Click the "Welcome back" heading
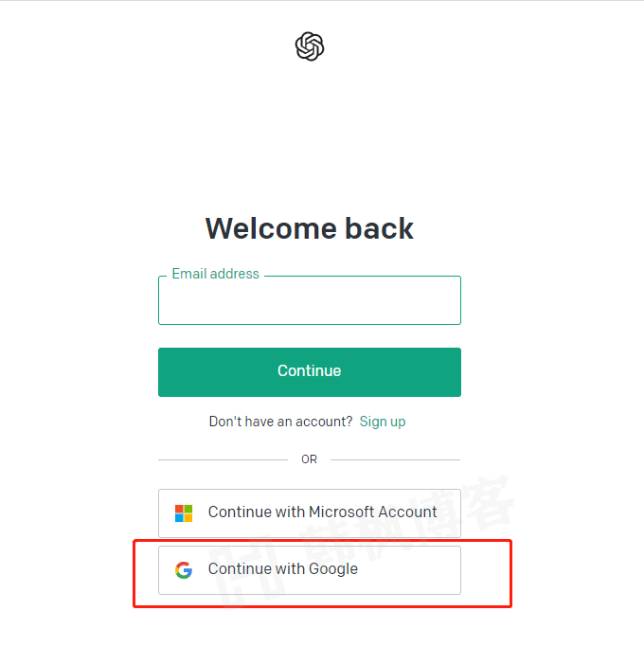Screen dimensions: 644x665 310,228
